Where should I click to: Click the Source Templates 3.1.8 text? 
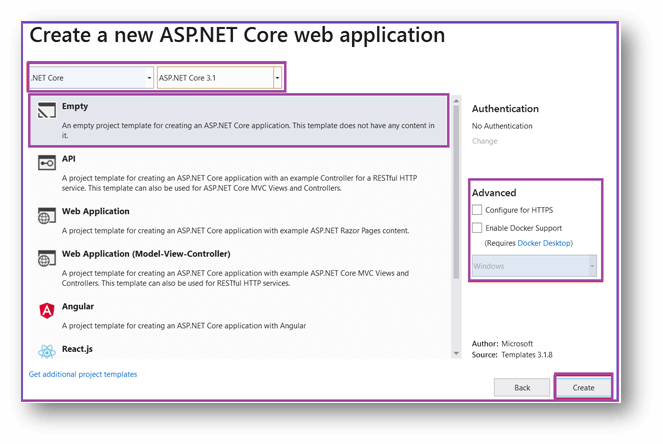click(512, 355)
